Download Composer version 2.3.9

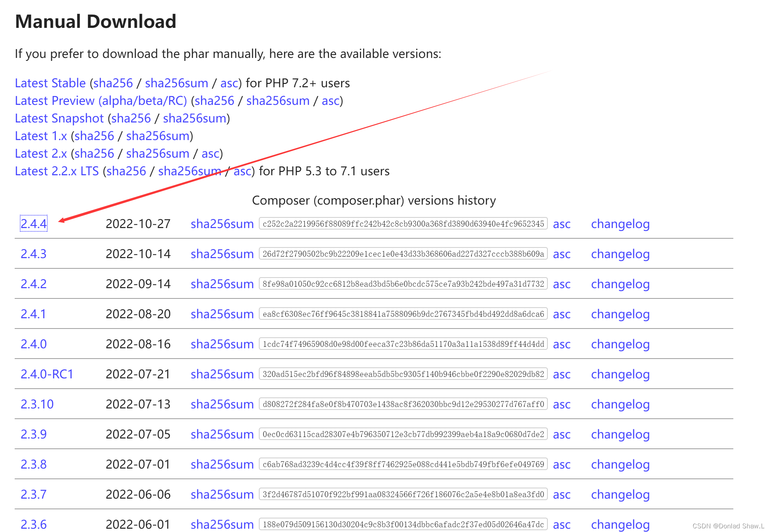pyautogui.click(x=34, y=434)
